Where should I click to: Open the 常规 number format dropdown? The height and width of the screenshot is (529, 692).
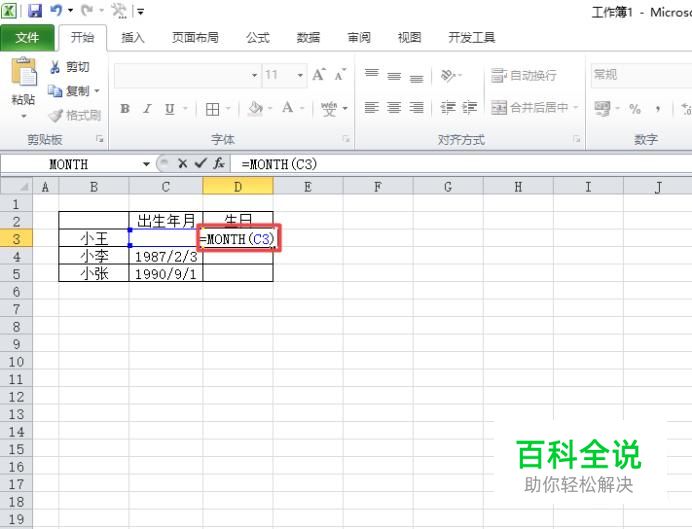[x=642, y=75]
